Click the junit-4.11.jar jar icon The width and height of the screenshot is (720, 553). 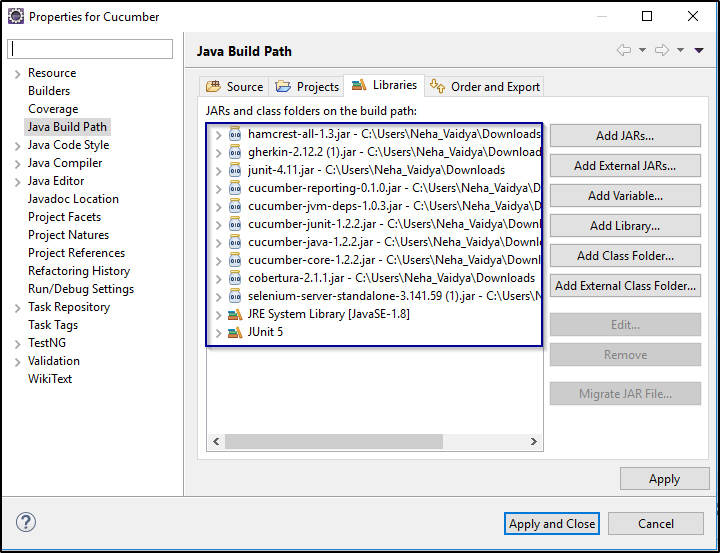(x=235, y=170)
